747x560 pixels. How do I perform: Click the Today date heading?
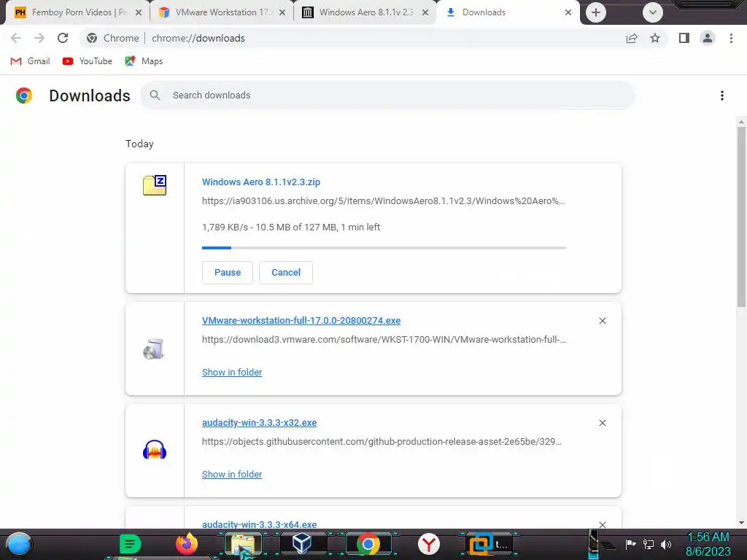(x=139, y=144)
